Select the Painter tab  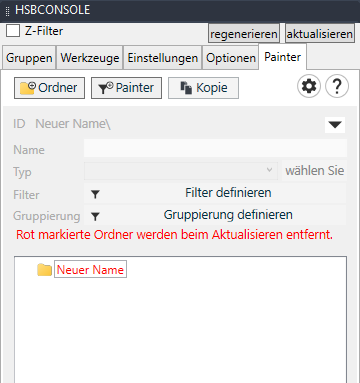point(283,57)
